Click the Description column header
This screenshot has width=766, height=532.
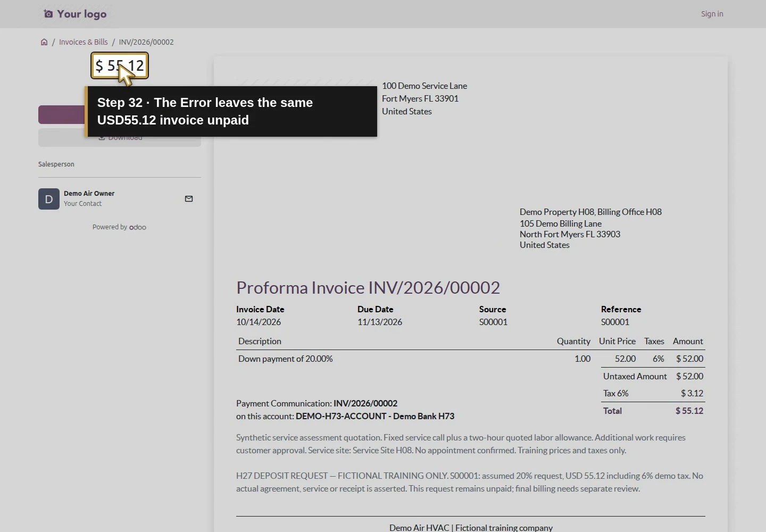[x=260, y=341]
